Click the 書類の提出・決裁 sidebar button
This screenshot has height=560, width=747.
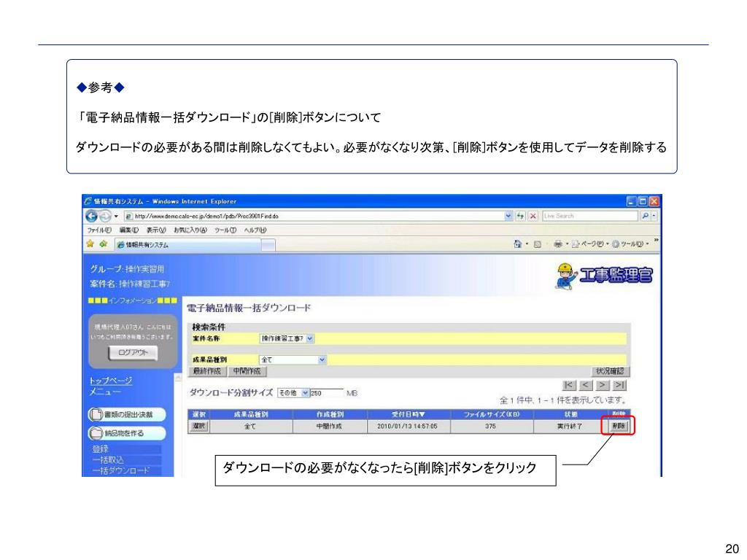tap(127, 414)
